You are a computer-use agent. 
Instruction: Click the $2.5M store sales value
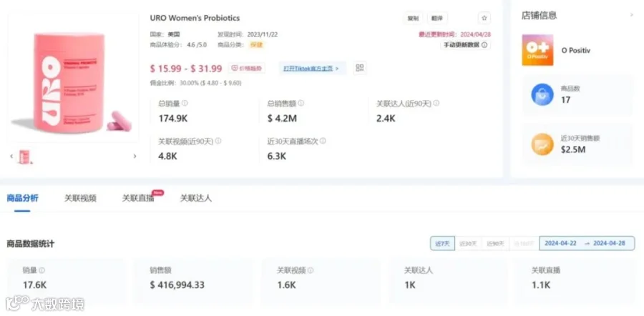573,149
